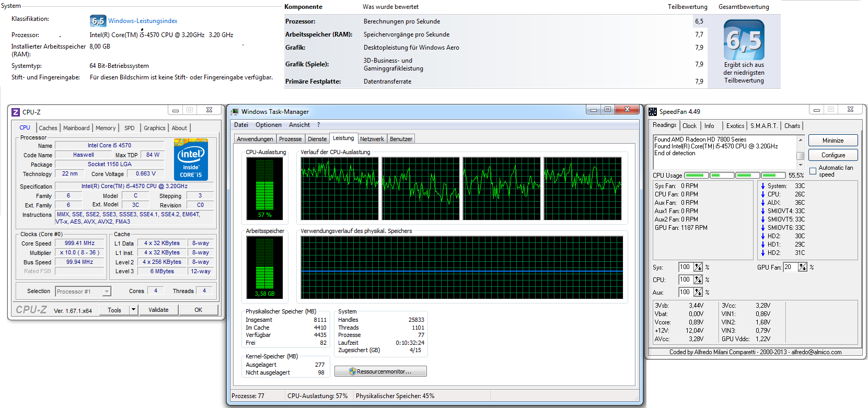
Task: Click the large 6,5 Gesamtbewertung badge
Action: tap(744, 40)
